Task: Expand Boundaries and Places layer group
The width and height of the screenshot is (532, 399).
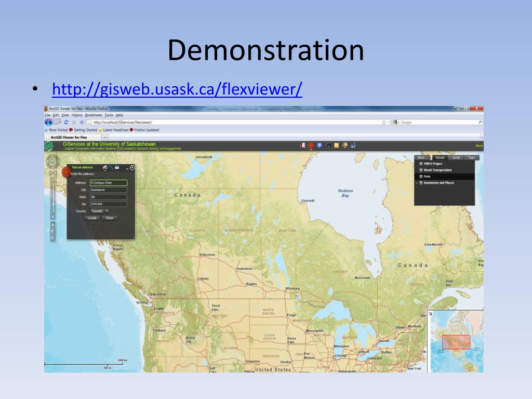Action: tap(417, 183)
